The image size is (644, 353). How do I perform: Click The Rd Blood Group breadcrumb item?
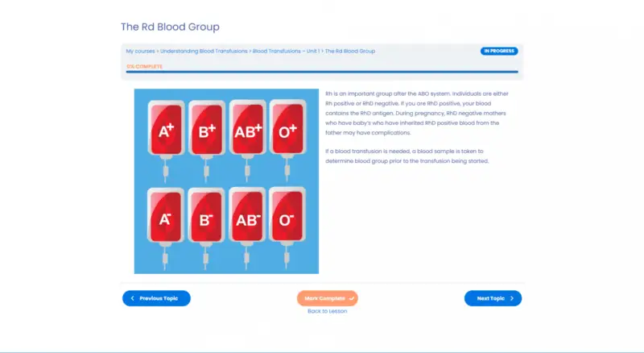coord(350,51)
